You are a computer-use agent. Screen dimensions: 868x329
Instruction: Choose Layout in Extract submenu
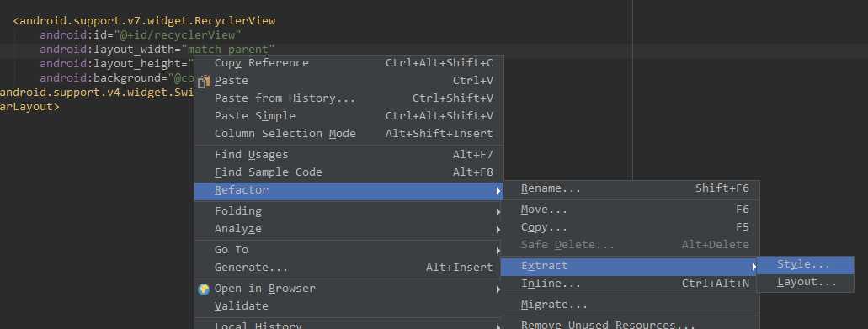pyautogui.click(x=806, y=283)
